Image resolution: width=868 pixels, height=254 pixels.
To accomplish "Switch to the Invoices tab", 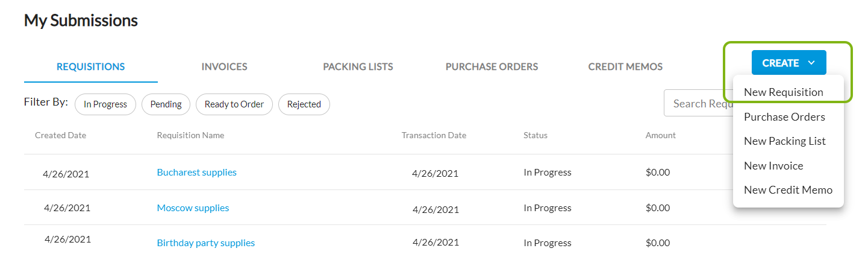I will [224, 67].
